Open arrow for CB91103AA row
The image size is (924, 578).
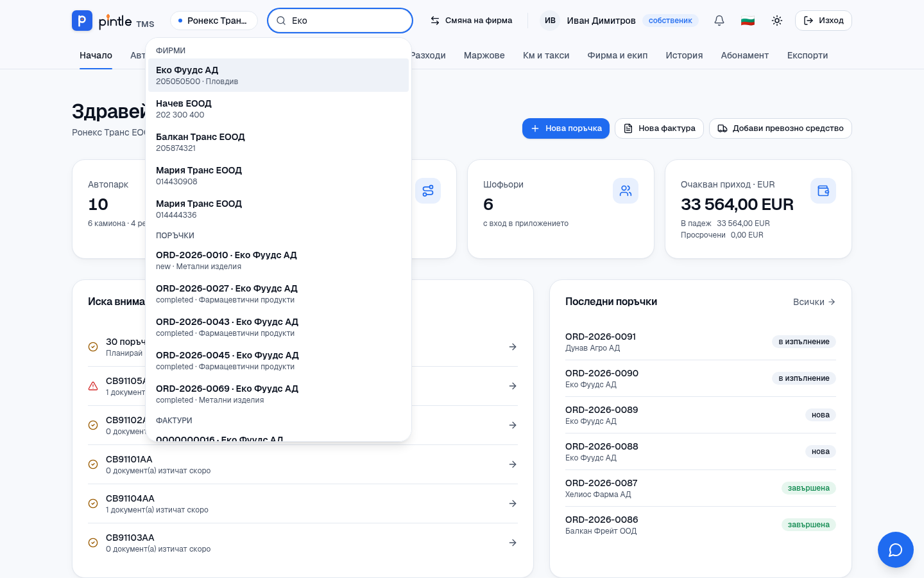click(x=513, y=543)
